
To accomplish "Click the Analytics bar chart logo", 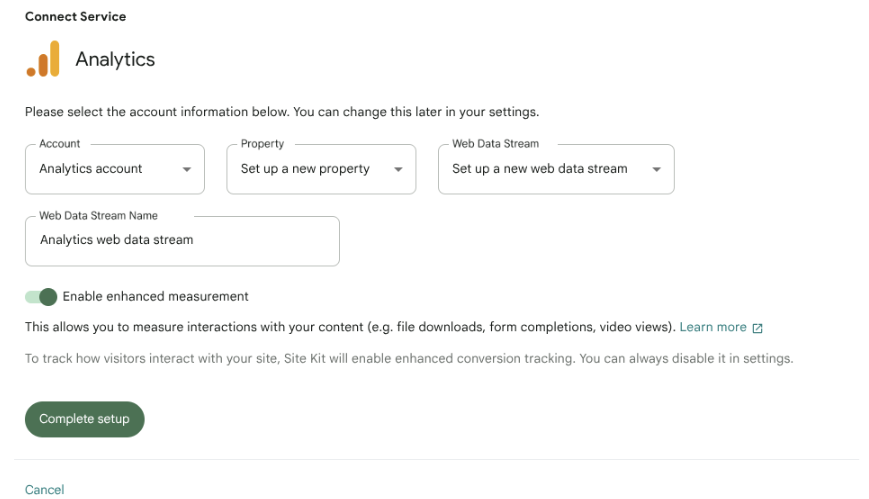I will (43, 59).
